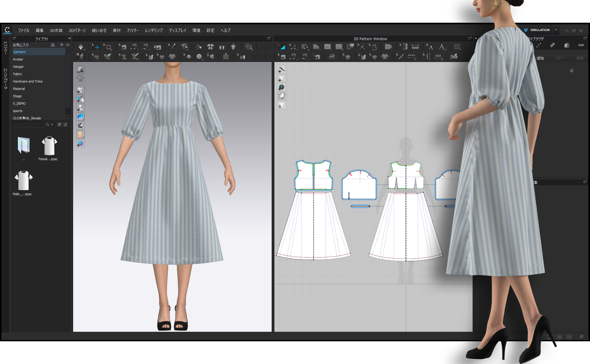Screen dimensions: 590x364
Task: Click the library search input field
Action: click(x=28, y=125)
